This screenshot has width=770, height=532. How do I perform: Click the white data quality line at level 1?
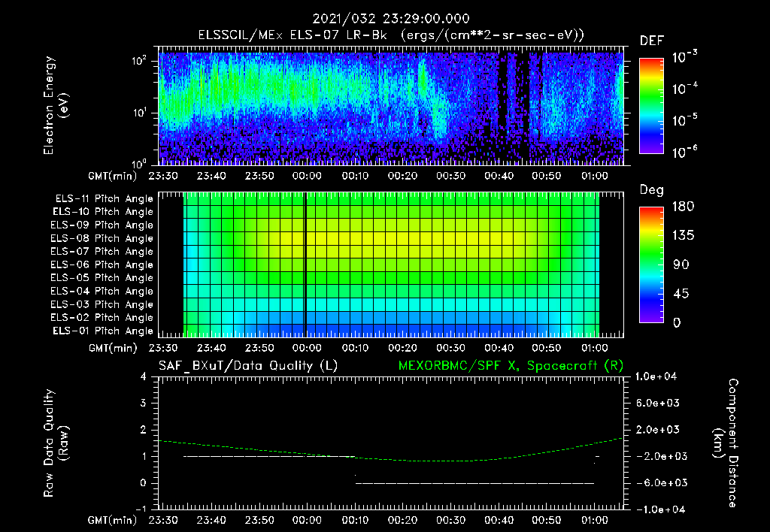click(269, 456)
